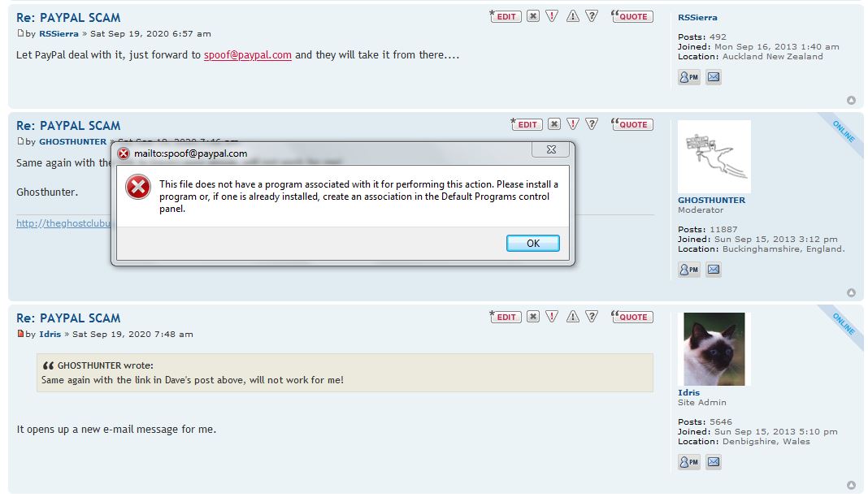
Task: Email GHOSTHUNTER using envelope icon
Action: click(714, 270)
